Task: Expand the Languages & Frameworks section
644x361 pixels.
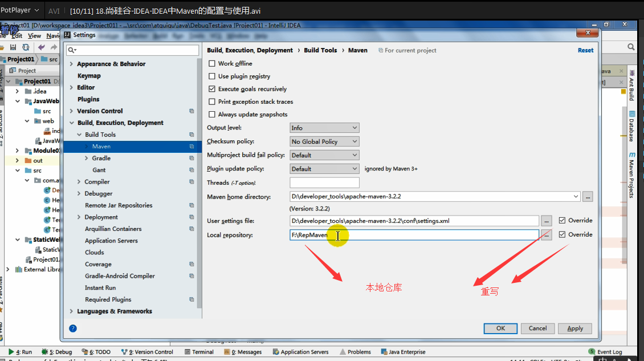Action: click(71, 311)
